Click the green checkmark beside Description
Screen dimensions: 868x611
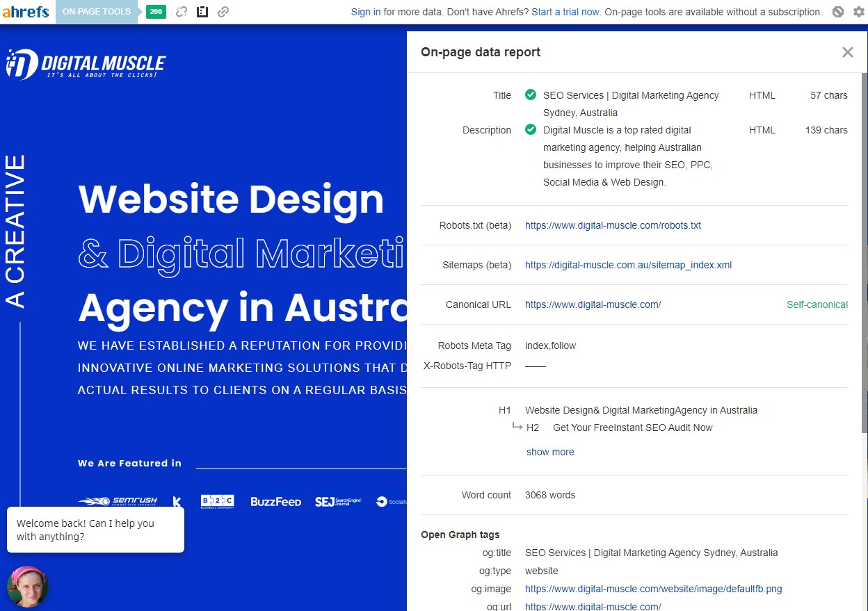pos(531,130)
